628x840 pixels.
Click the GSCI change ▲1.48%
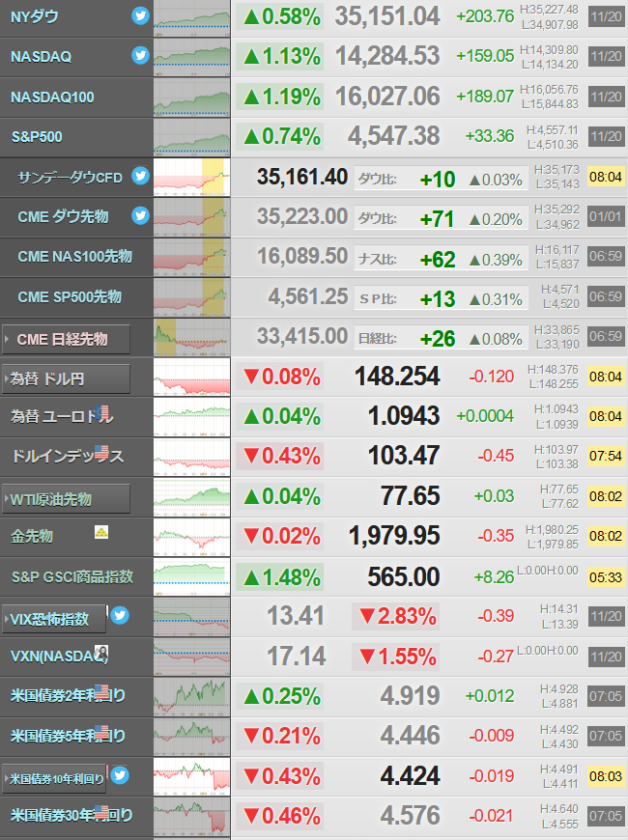(x=280, y=577)
